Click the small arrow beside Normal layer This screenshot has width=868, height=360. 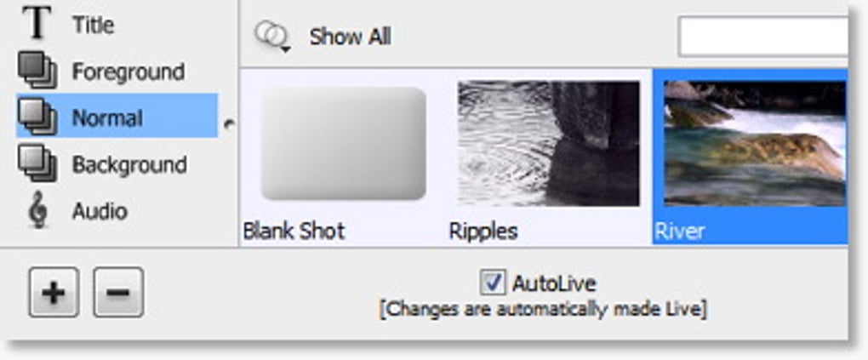point(229,124)
